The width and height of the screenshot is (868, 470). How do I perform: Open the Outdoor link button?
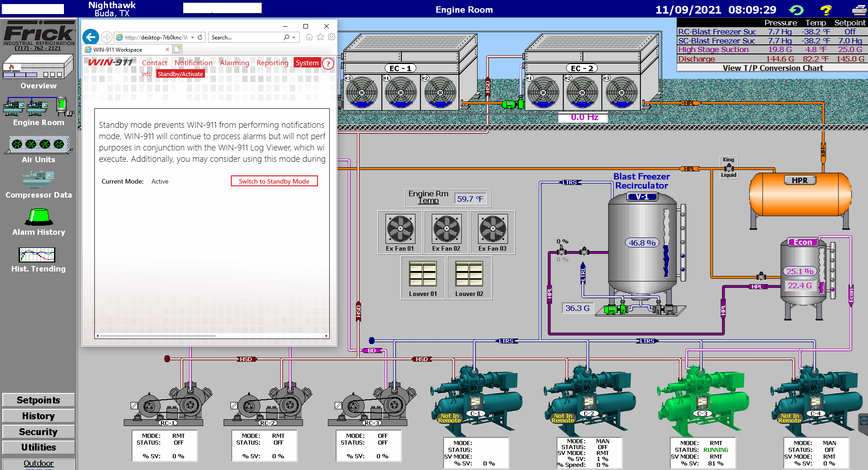click(39, 464)
